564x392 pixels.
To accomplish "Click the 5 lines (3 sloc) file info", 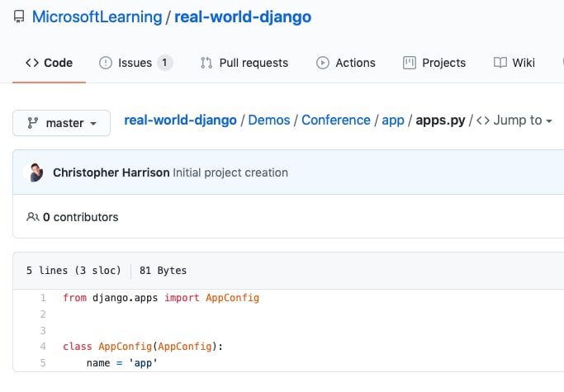I will [73, 271].
